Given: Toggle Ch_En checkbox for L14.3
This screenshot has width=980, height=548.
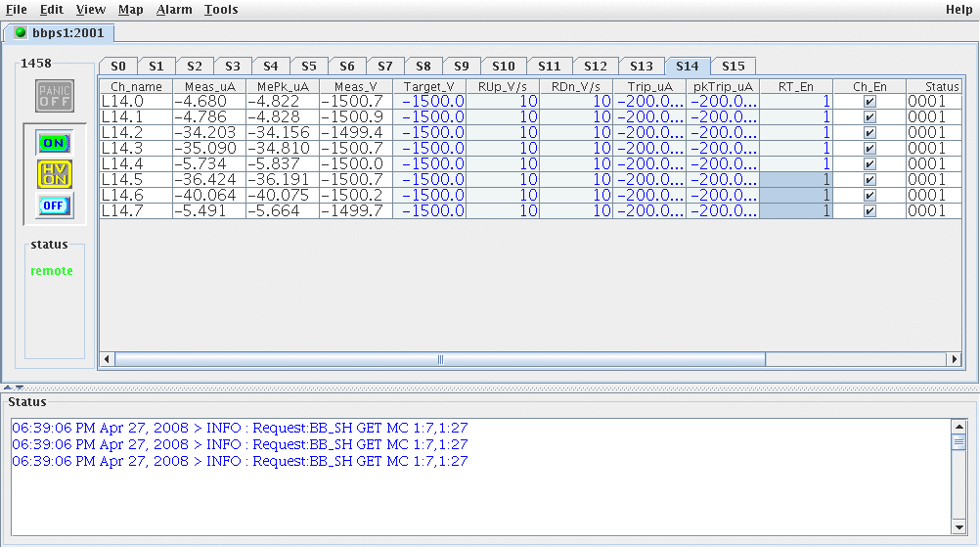Looking at the screenshot, I should point(869,149).
